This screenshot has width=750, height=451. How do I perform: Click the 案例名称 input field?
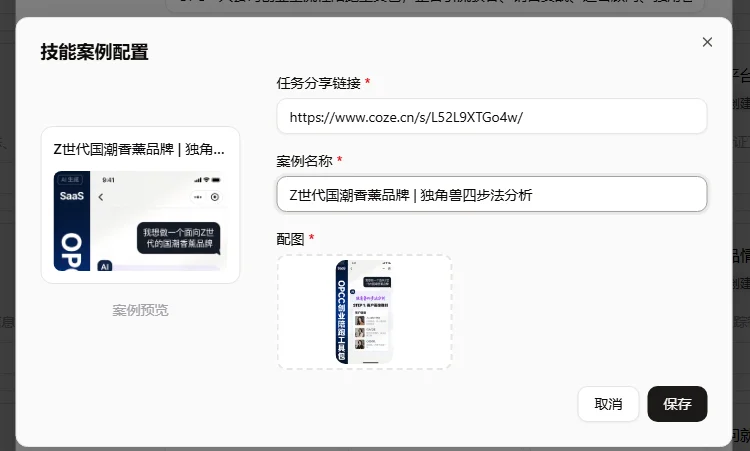[492, 194]
